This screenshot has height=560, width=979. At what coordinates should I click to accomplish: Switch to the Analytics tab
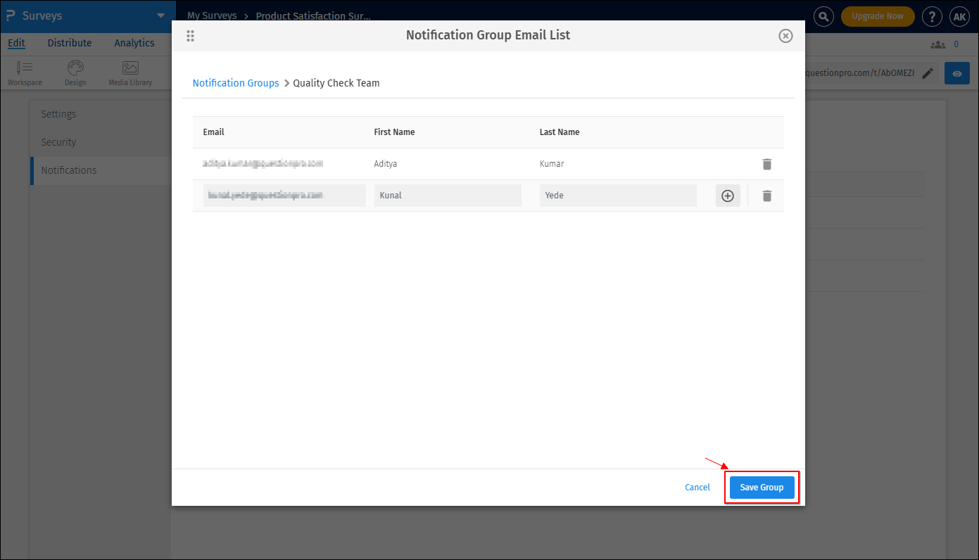coord(134,43)
